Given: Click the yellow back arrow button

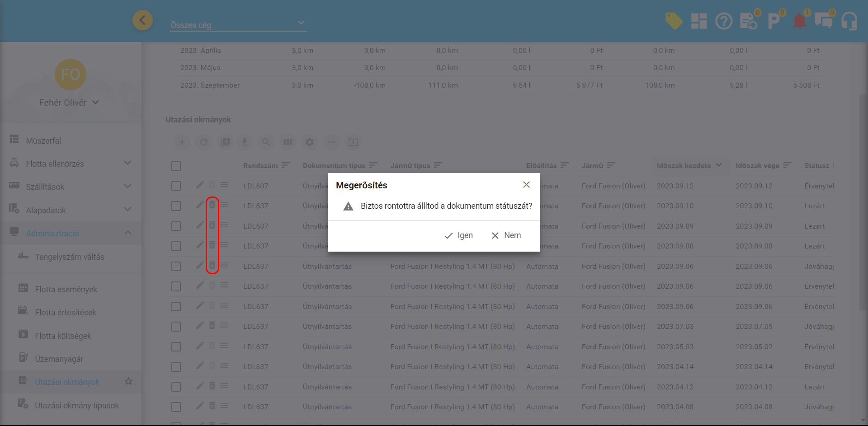Looking at the screenshot, I should click(142, 20).
